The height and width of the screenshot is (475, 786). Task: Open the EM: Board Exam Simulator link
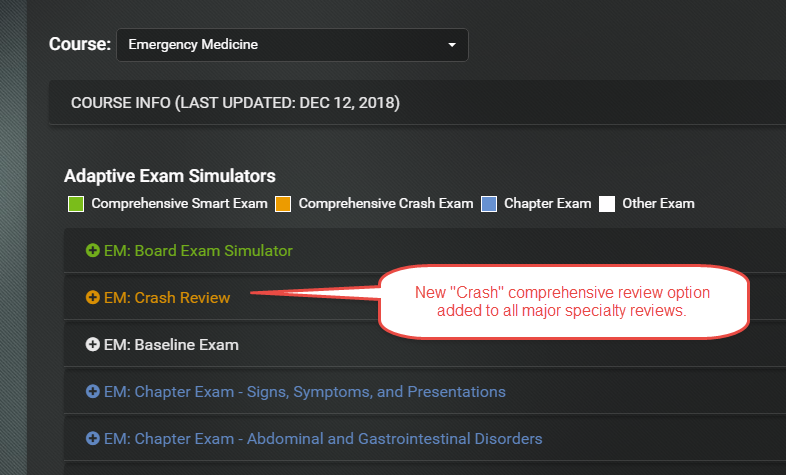(198, 251)
